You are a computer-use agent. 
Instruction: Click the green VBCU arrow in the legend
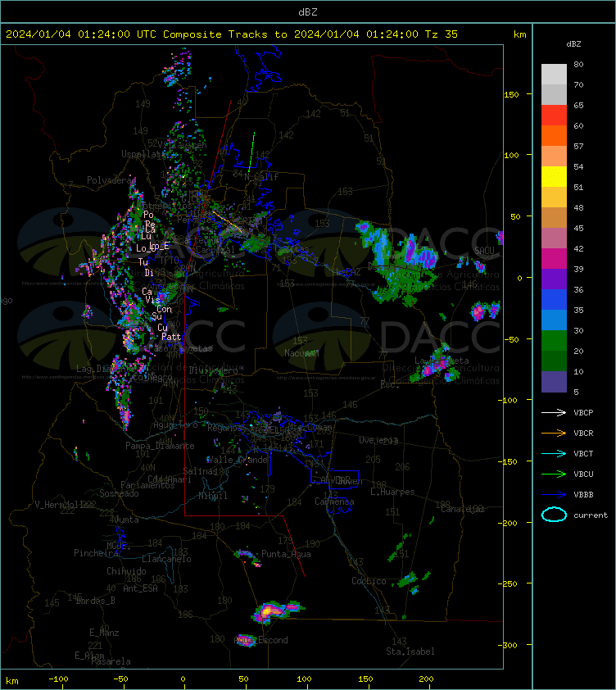554,474
